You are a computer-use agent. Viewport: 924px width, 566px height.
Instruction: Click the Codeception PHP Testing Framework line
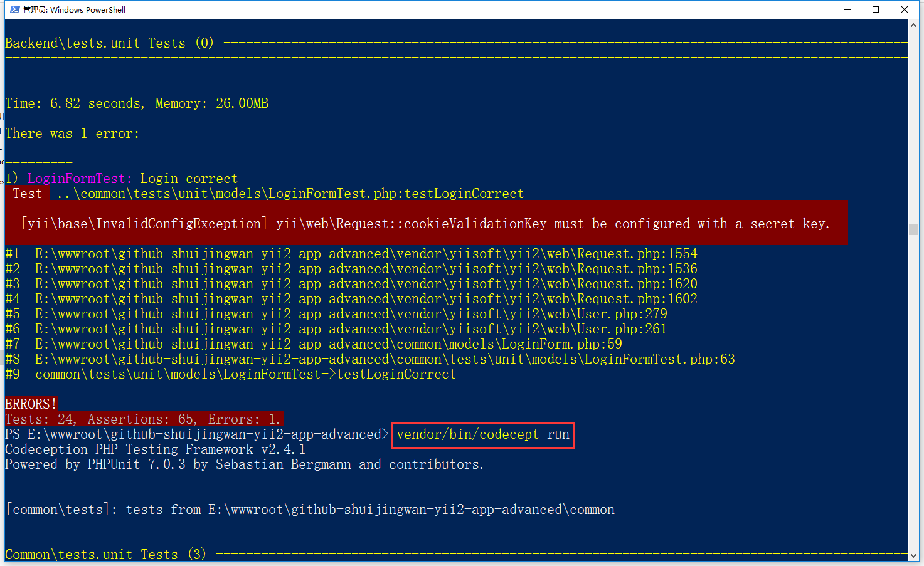(x=155, y=449)
